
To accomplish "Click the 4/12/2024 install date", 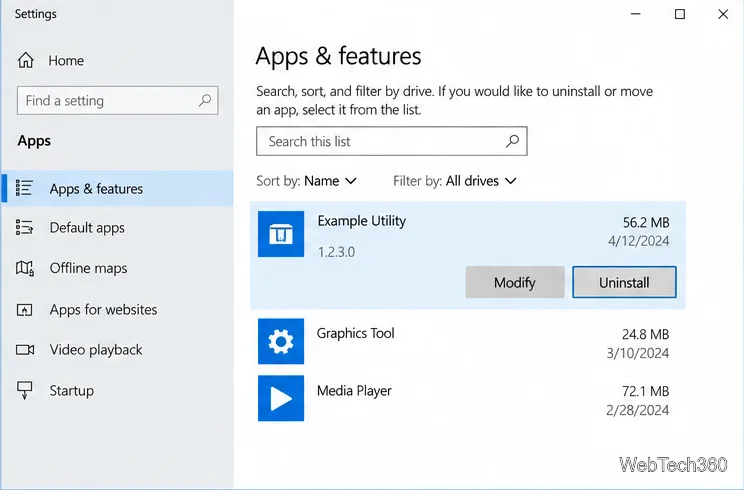I will pos(639,241).
